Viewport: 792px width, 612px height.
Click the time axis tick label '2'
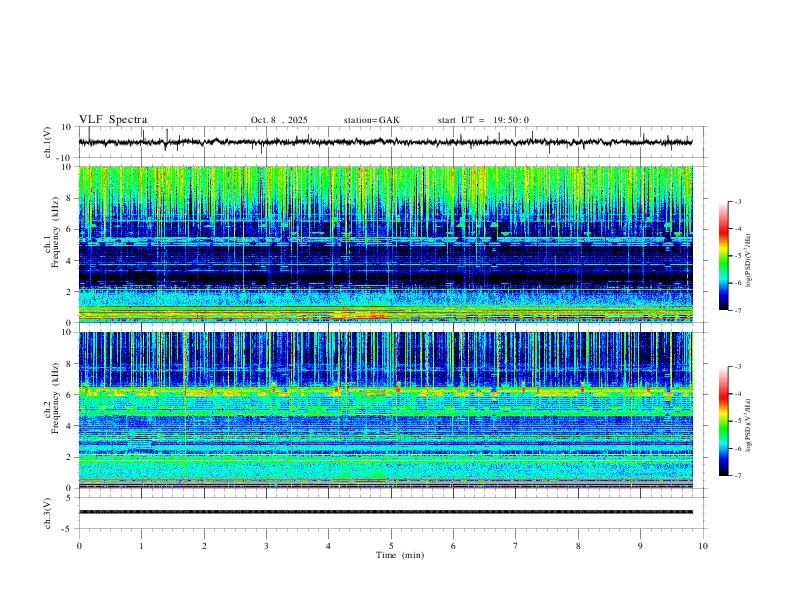pos(204,546)
